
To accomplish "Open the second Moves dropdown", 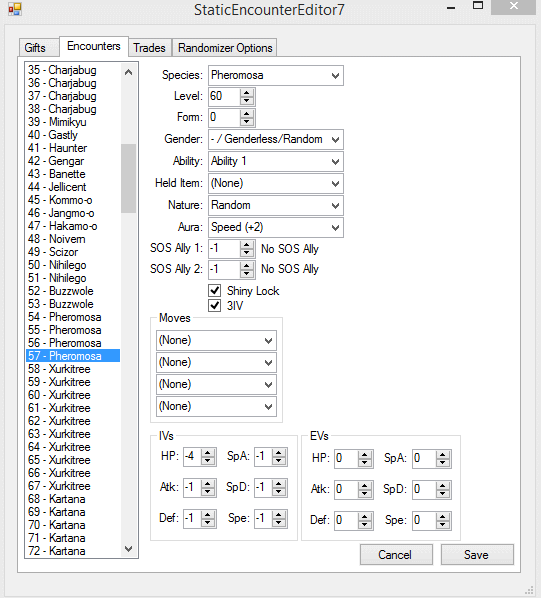I will point(216,362).
